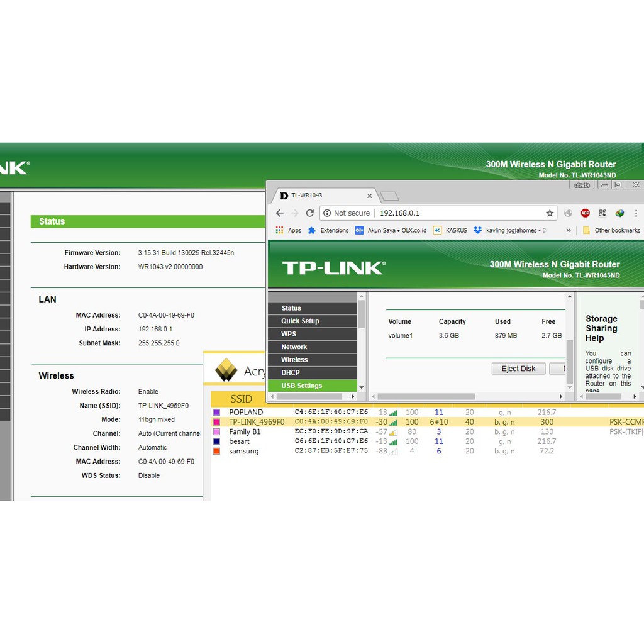The height and width of the screenshot is (644, 644).
Task: Click the Family B1 color swatch
Action: click(217, 431)
